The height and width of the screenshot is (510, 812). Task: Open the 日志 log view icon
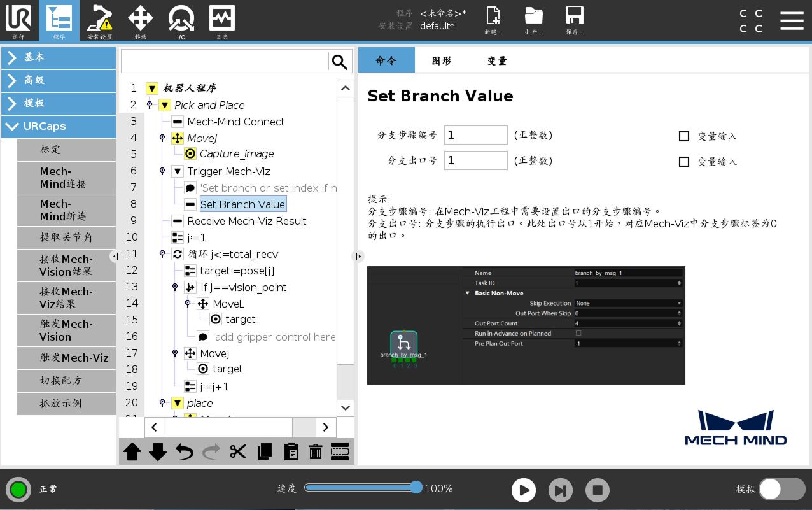(x=221, y=21)
